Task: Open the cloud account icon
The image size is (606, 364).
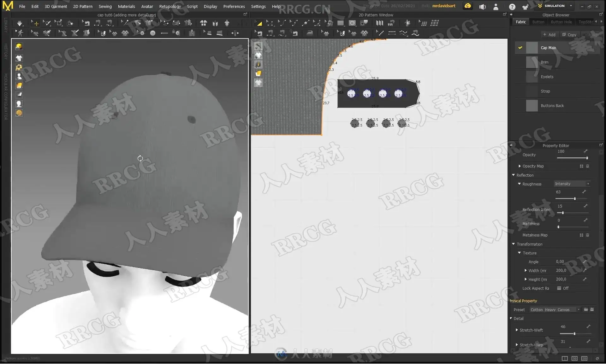Action: click(468, 6)
